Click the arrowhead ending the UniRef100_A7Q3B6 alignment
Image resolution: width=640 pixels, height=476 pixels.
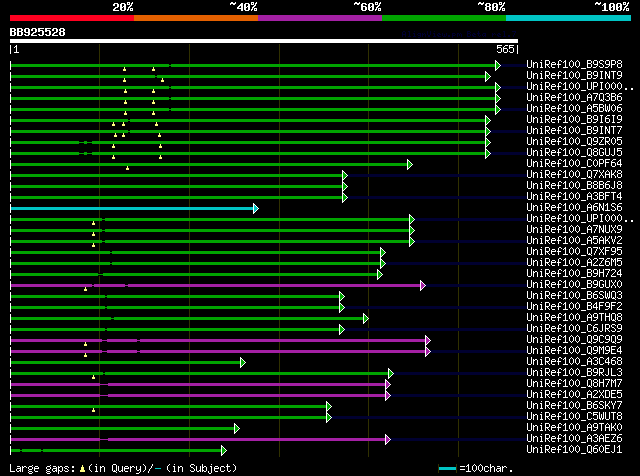498,98
